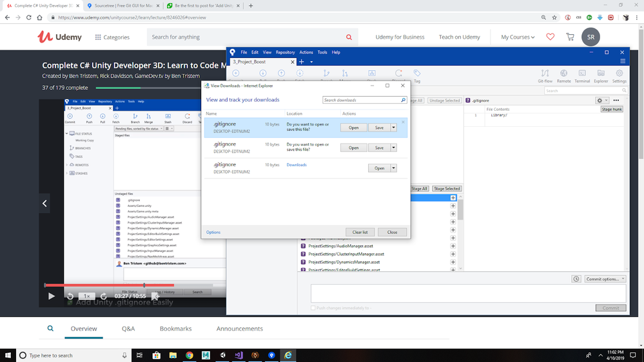Click Stage hunk button
The height and width of the screenshot is (362, 644).
coord(612,109)
